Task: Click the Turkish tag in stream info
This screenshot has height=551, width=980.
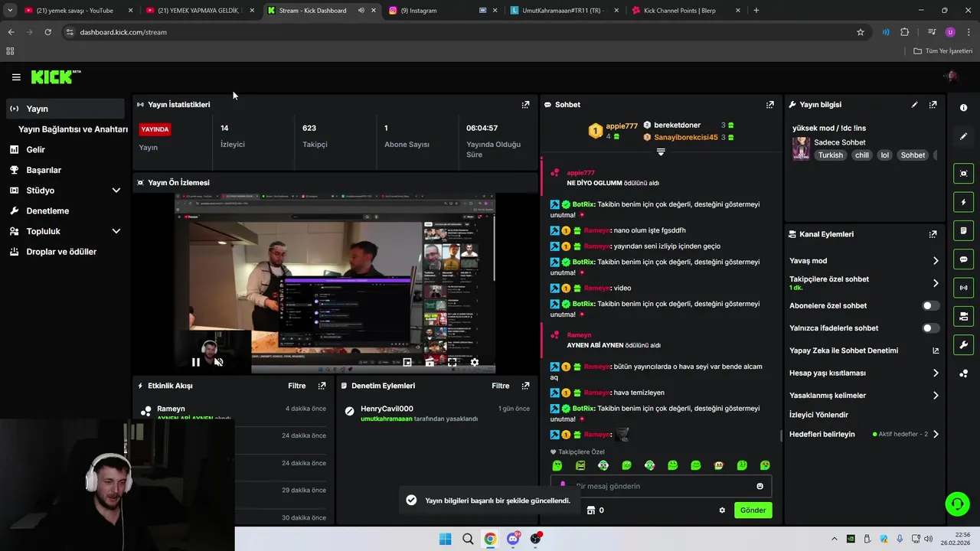Action: click(x=830, y=155)
